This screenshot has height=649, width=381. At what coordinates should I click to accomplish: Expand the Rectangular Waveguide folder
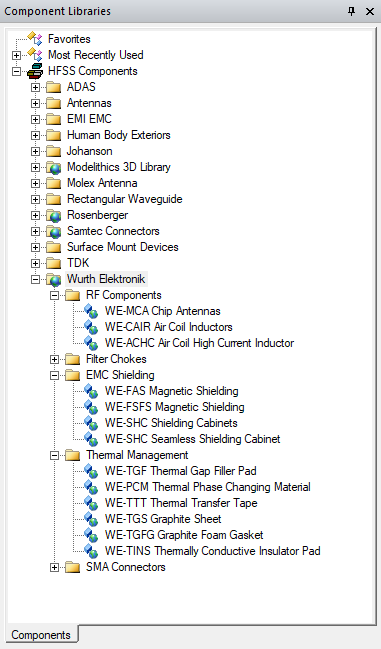coord(35,200)
